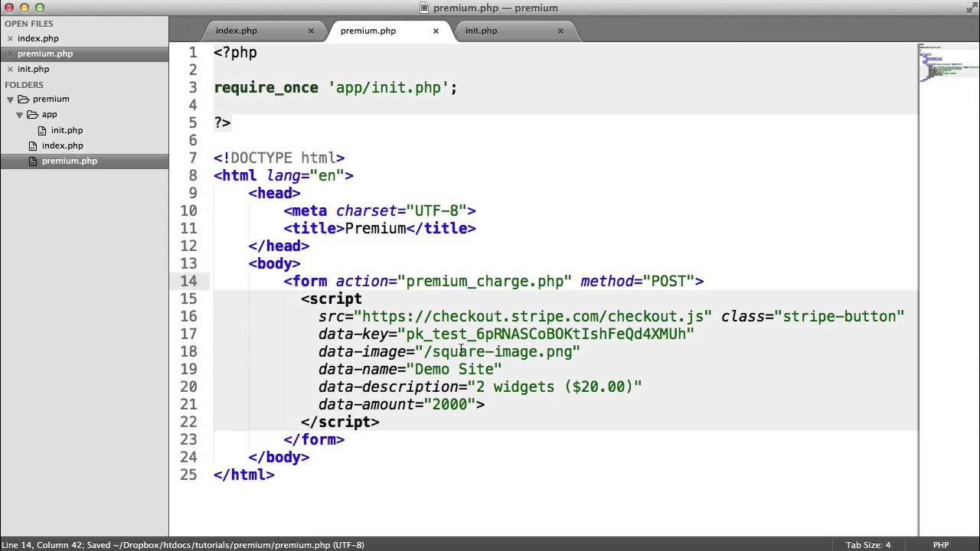Click the app folder icon in sidebar
This screenshot has width=980, height=551.
pyautogui.click(x=32, y=114)
